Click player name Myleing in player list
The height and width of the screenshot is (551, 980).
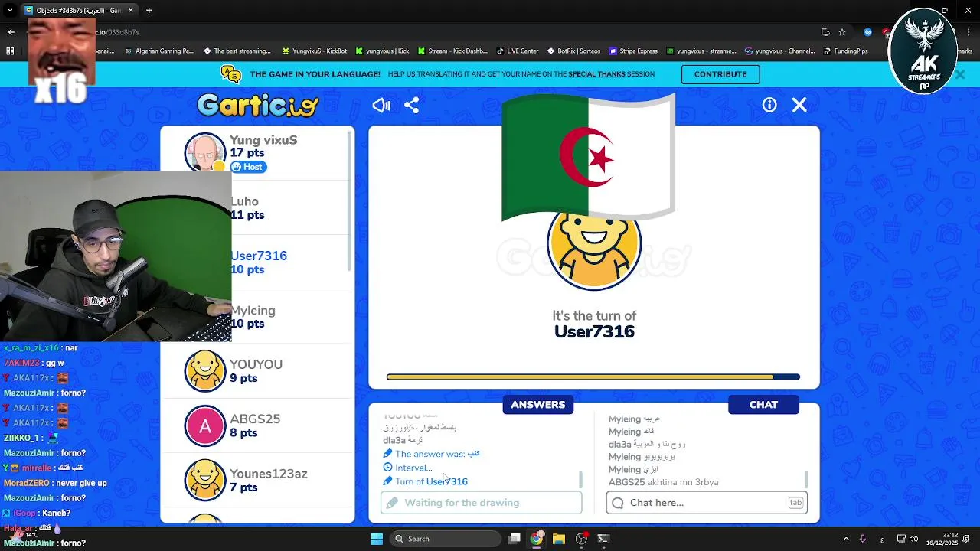(x=253, y=310)
